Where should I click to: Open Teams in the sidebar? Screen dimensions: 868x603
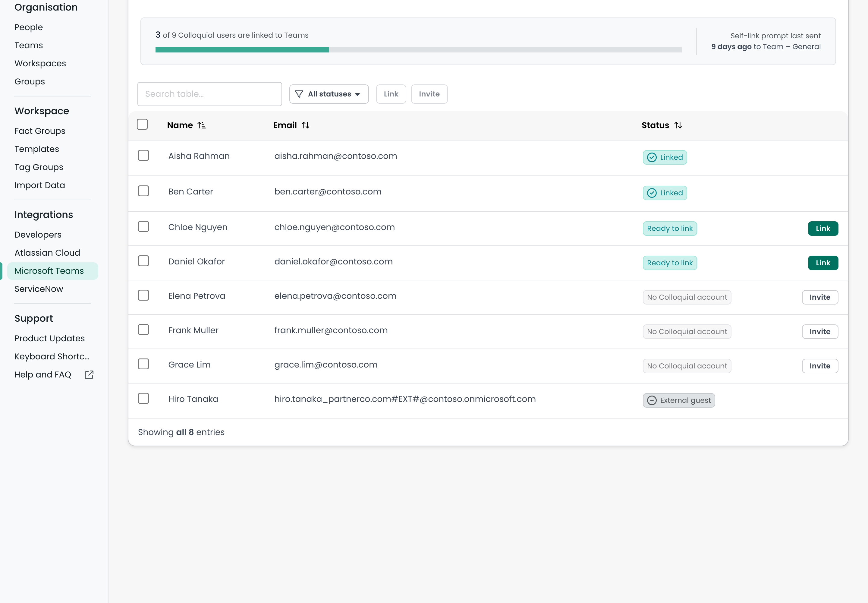point(29,45)
